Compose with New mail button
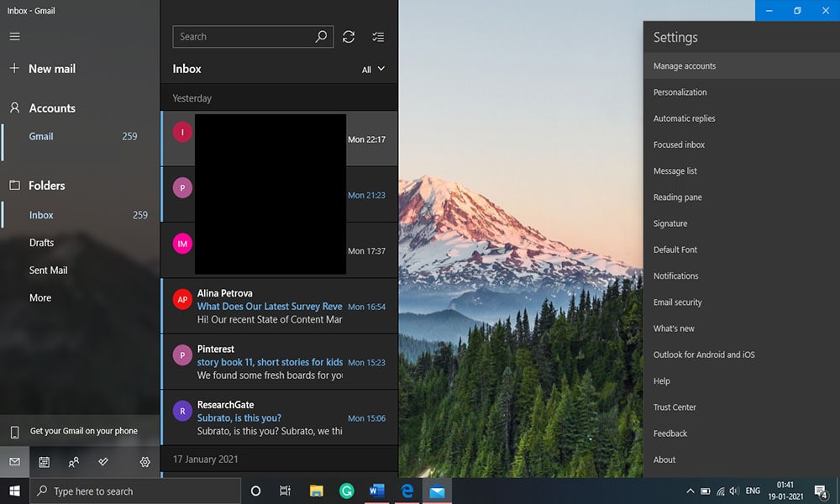This screenshot has width=840, height=504. click(x=81, y=69)
